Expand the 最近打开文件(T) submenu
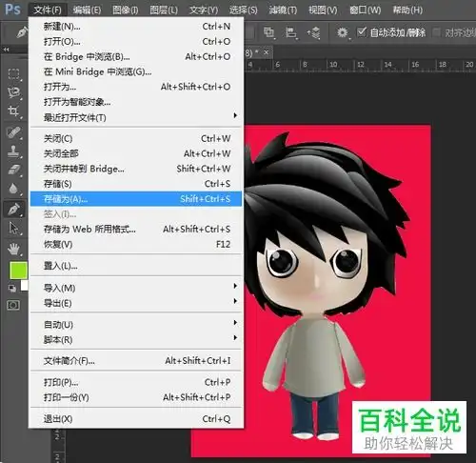The height and width of the screenshot is (463, 476). 136,117
